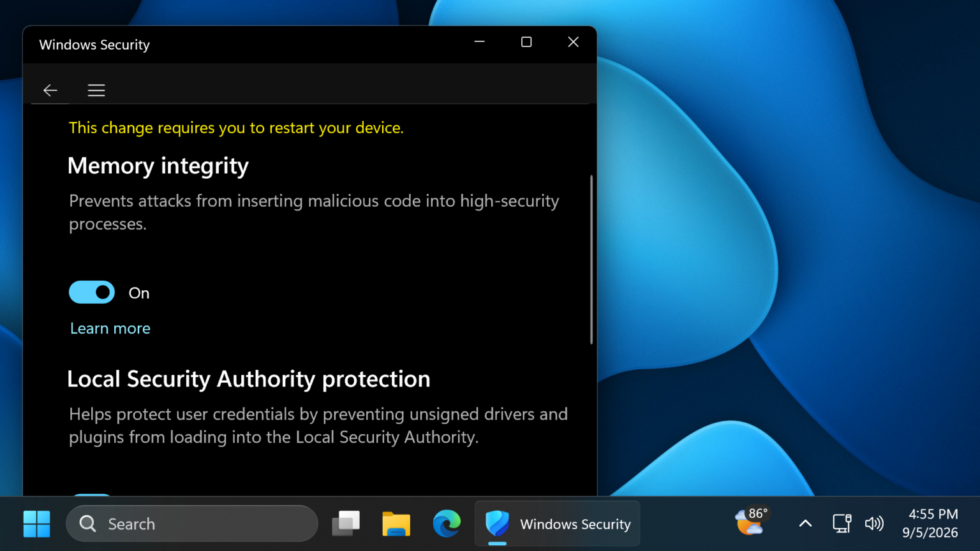Click the Windows Security scrollbar thumb
The width and height of the screenshot is (980, 551).
(x=591, y=260)
